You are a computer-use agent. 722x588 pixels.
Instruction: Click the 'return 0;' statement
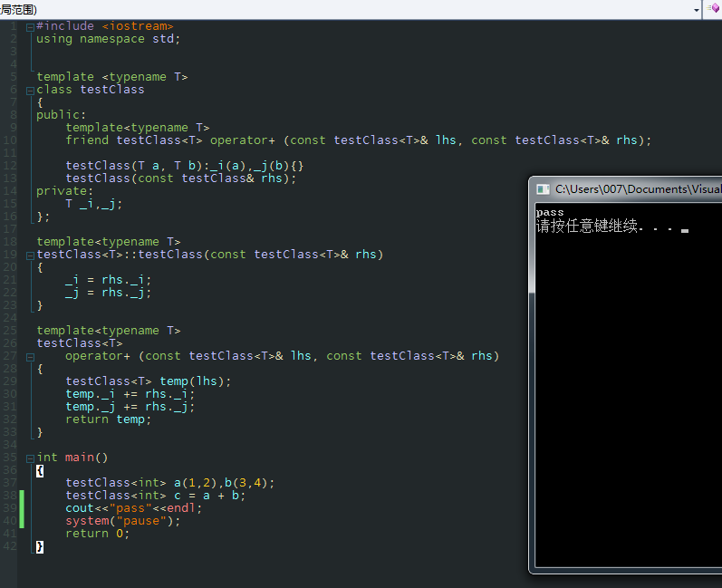tap(98, 534)
